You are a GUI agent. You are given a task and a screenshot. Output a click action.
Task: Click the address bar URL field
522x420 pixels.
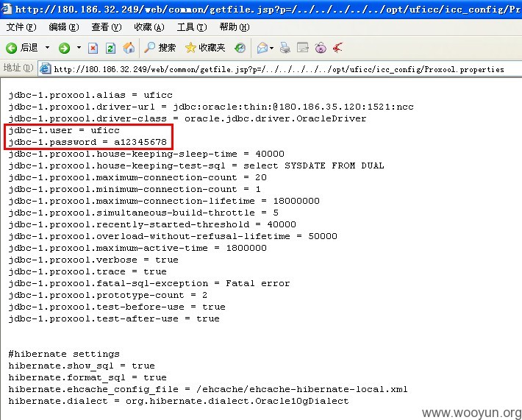coord(279,69)
